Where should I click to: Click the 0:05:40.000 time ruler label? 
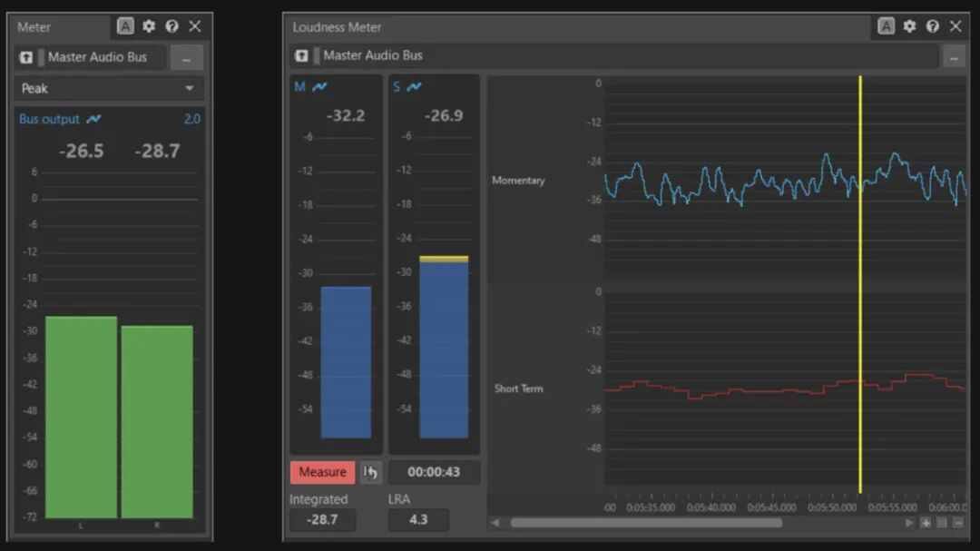[711, 507]
